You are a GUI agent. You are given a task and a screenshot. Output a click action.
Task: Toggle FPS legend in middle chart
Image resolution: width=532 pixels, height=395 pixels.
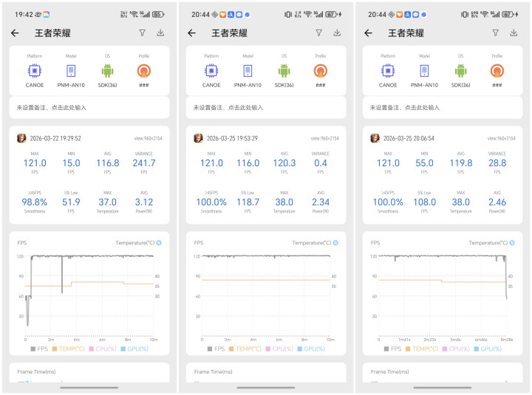click(216, 349)
